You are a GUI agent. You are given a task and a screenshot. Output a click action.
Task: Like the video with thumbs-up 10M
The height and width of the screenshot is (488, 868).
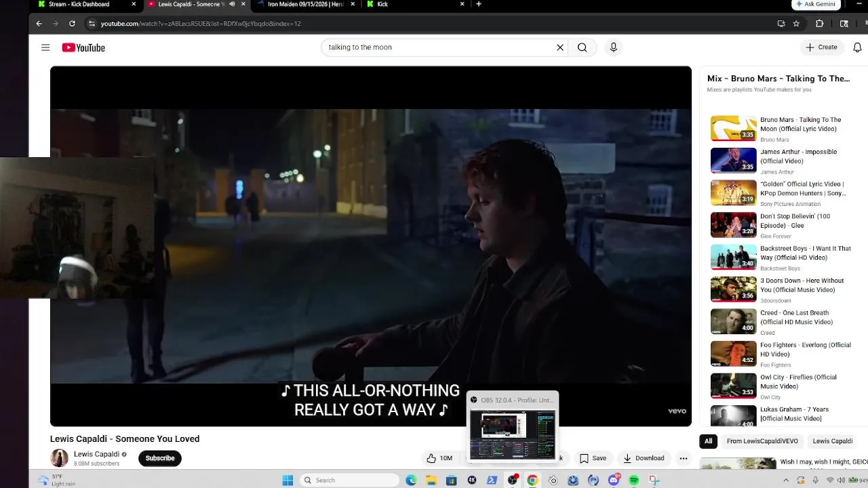tap(439, 458)
